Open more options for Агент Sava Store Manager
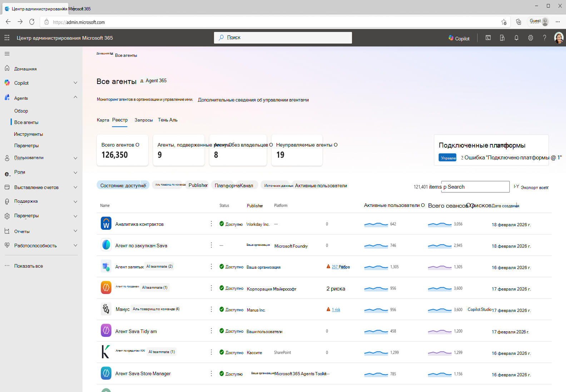Viewport: 566px width, 392px height. pyautogui.click(x=211, y=373)
